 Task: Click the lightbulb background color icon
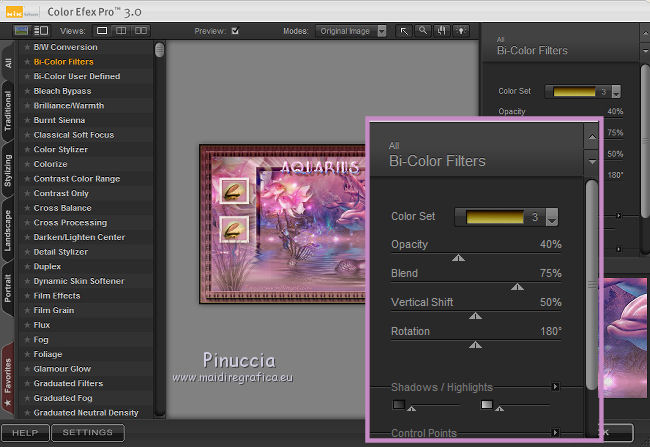pos(462,31)
